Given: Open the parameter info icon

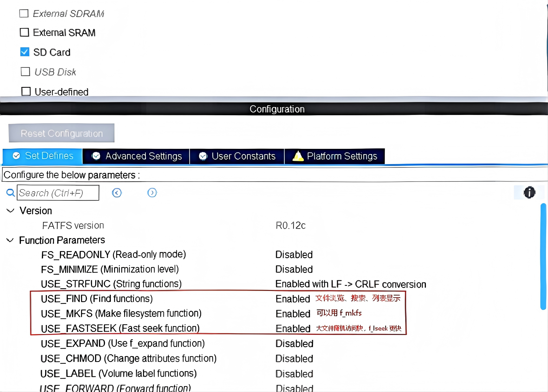Looking at the screenshot, I should pyautogui.click(x=529, y=192).
